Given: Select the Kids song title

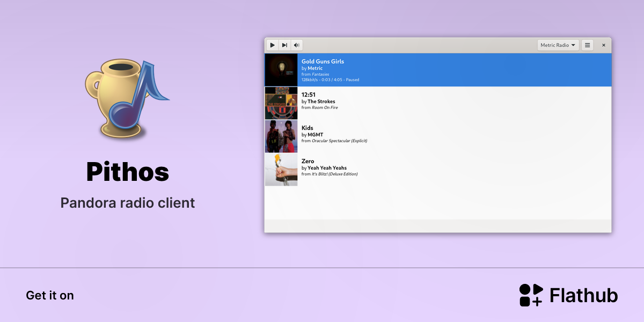Looking at the screenshot, I should (x=308, y=128).
